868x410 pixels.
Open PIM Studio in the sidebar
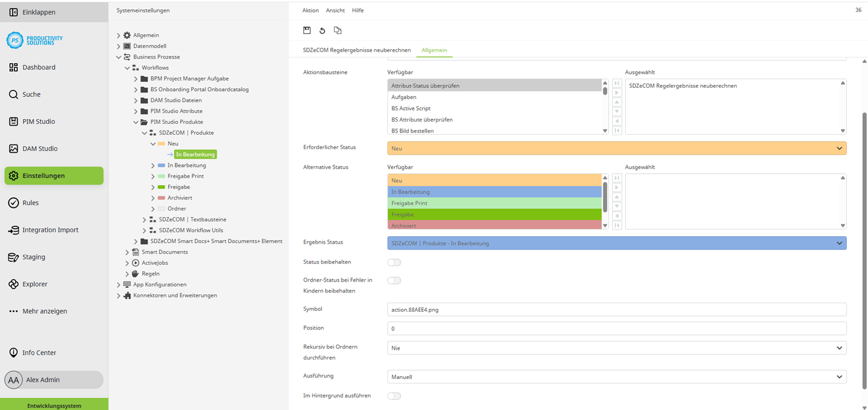pos(38,122)
